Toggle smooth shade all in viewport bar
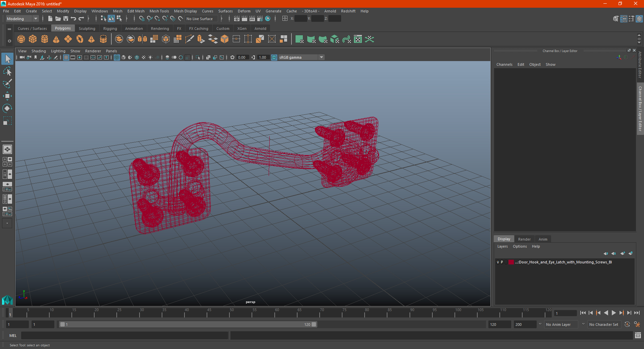 [123, 57]
